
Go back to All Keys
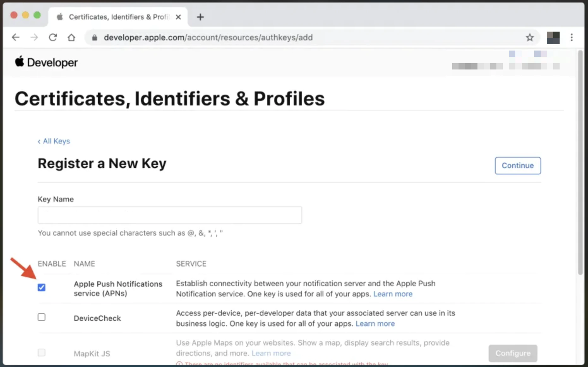(x=54, y=141)
